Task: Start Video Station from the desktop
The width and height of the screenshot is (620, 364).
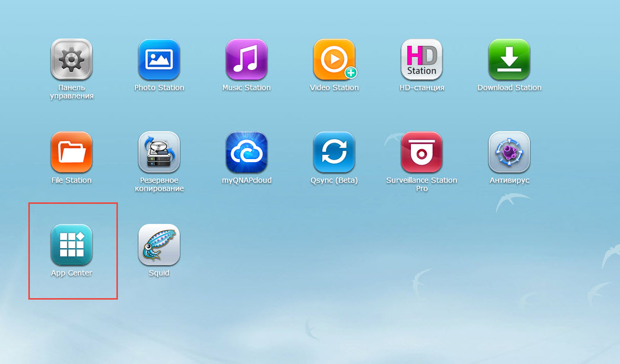Action: (334, 60)
